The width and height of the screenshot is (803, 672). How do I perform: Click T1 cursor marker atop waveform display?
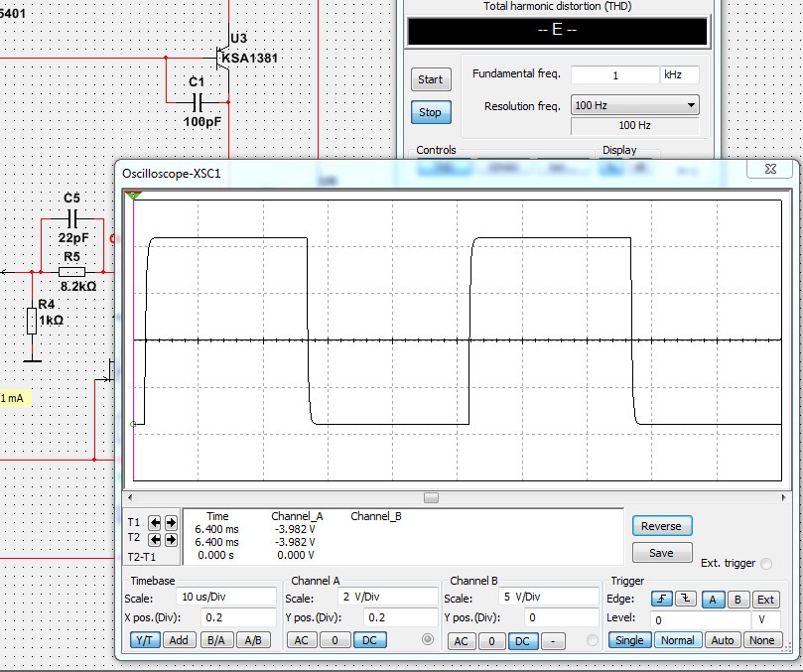pyautogui.click(x=134, y=195)
